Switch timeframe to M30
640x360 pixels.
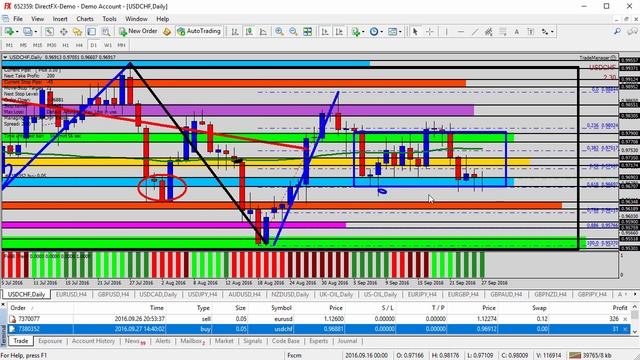(51, 45)
